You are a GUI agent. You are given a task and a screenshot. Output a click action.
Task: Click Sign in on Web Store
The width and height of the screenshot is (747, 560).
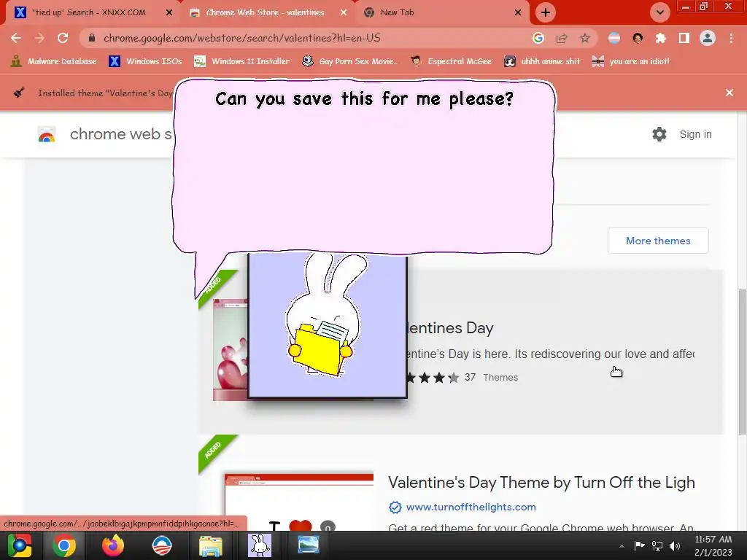(x=695, y=134)
